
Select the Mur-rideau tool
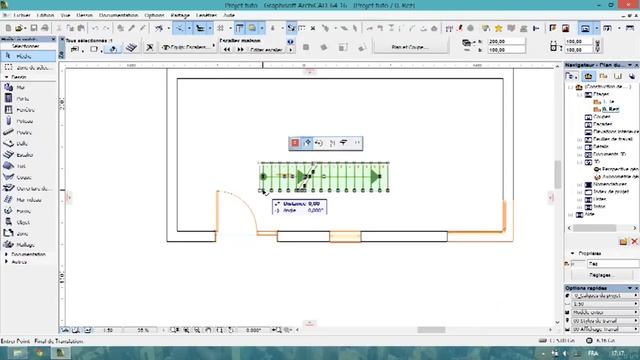click(28, 200)
